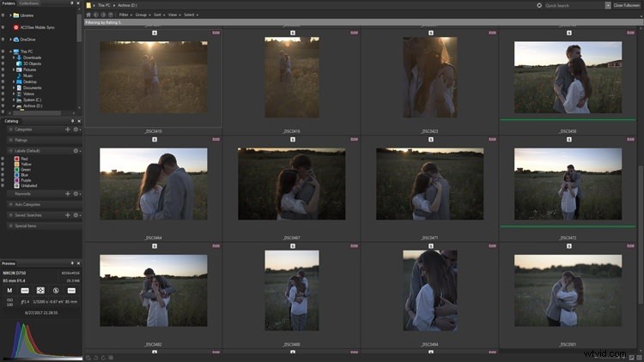Open Keywords settings gear
644x362 pixels.
pos(76,194)
